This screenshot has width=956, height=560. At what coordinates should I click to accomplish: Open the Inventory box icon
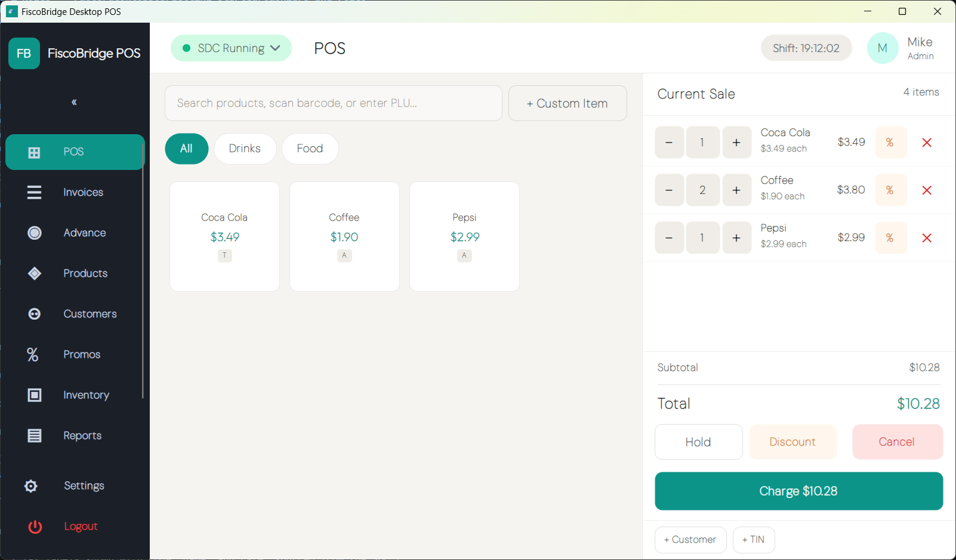tap(35, 395)
